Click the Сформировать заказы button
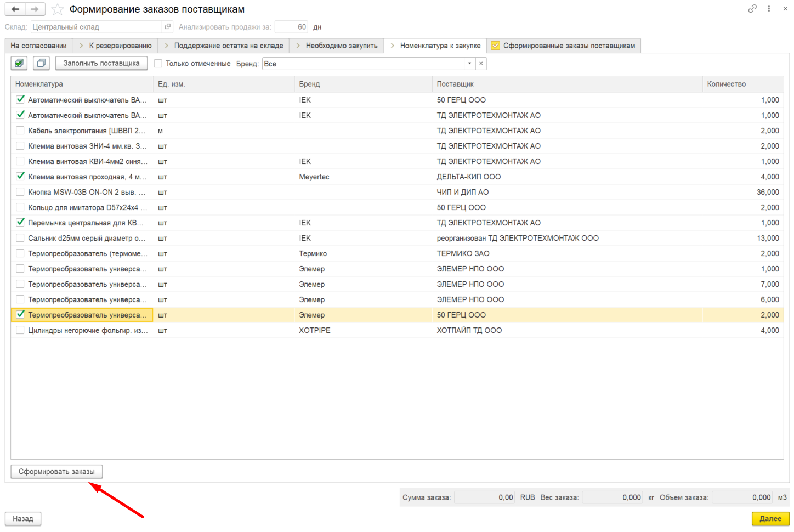The image size is (794, 532). point(56,472)
